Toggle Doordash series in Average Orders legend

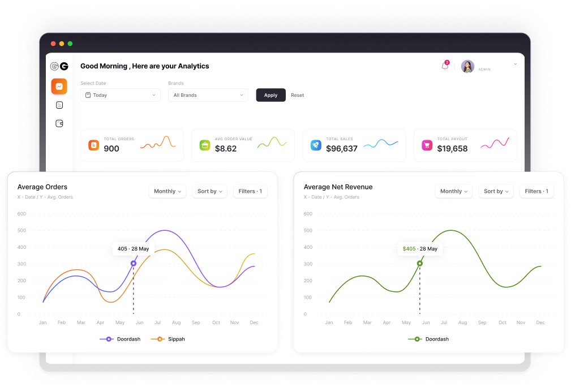tap(117, 339)
